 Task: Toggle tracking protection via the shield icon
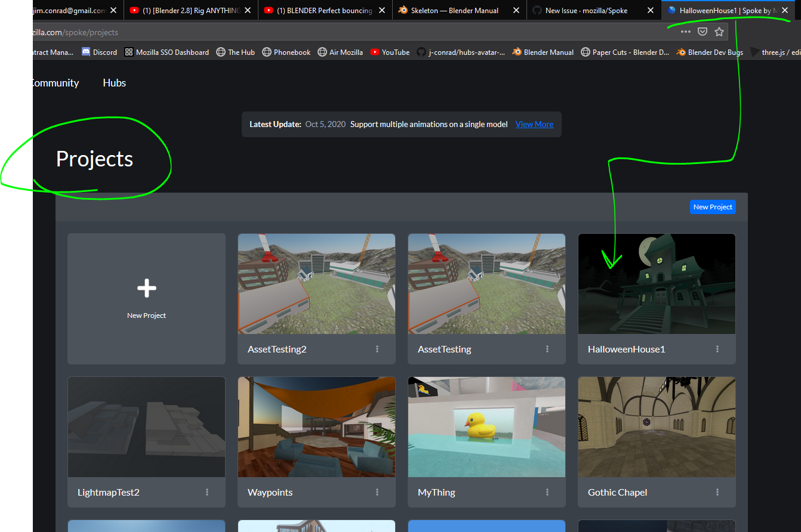click(703, 32)
